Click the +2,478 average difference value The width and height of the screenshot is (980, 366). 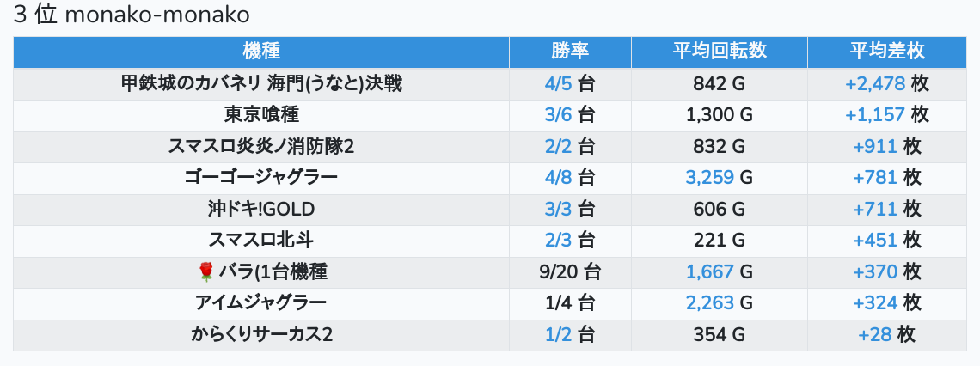tap(875, 83)
